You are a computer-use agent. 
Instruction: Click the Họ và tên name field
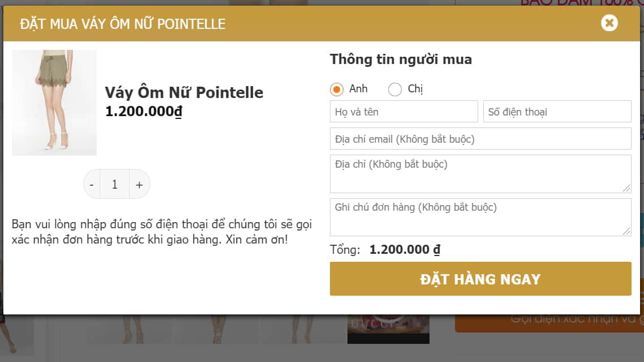[403, 111]
